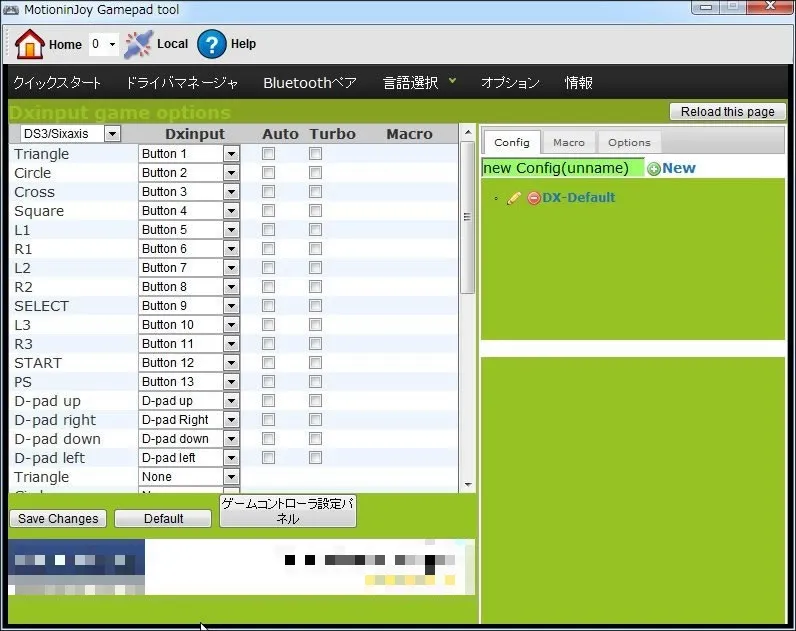Click the Home house icon
Viewport: 796px width, 631px height.
[x=30, y=44]
